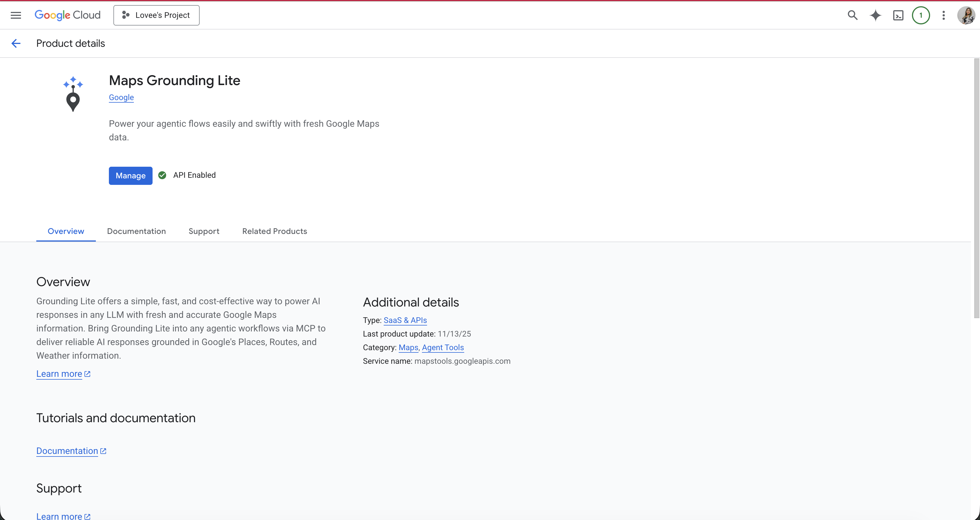Click the Product details page heading
The image size is (980, 520).
pyautogui.click(x=70, y=43)
